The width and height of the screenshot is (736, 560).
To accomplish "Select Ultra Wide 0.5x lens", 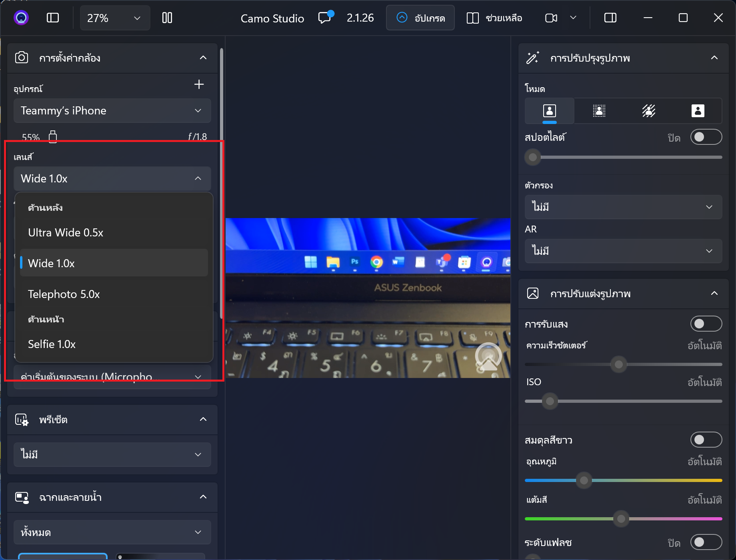I will pyautogui.click(x=114, y=232).
